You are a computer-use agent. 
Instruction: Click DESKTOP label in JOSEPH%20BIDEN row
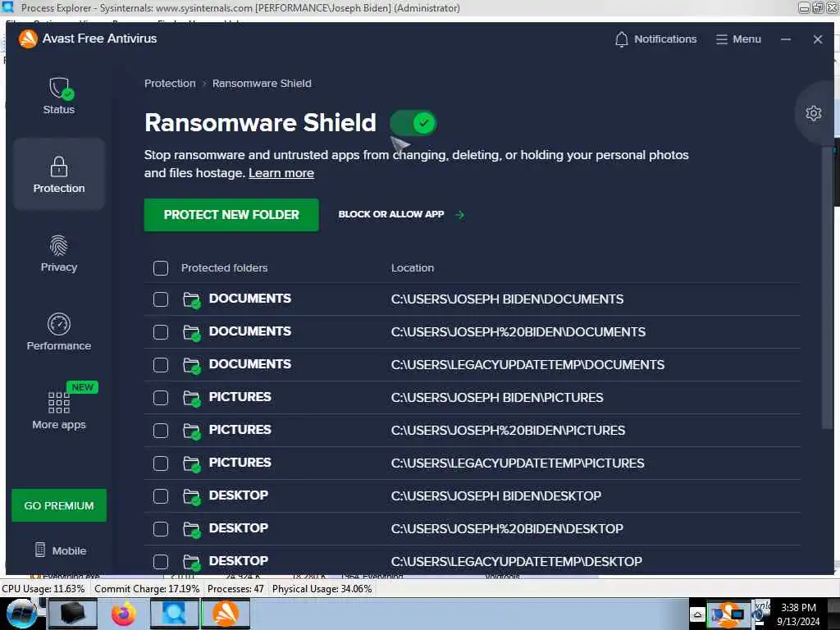239,528
